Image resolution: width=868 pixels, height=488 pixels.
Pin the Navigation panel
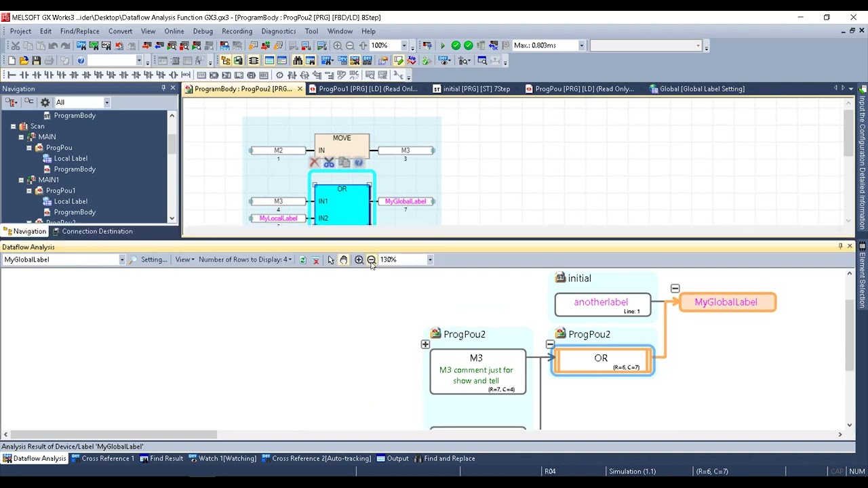click(x=163, y=89)
